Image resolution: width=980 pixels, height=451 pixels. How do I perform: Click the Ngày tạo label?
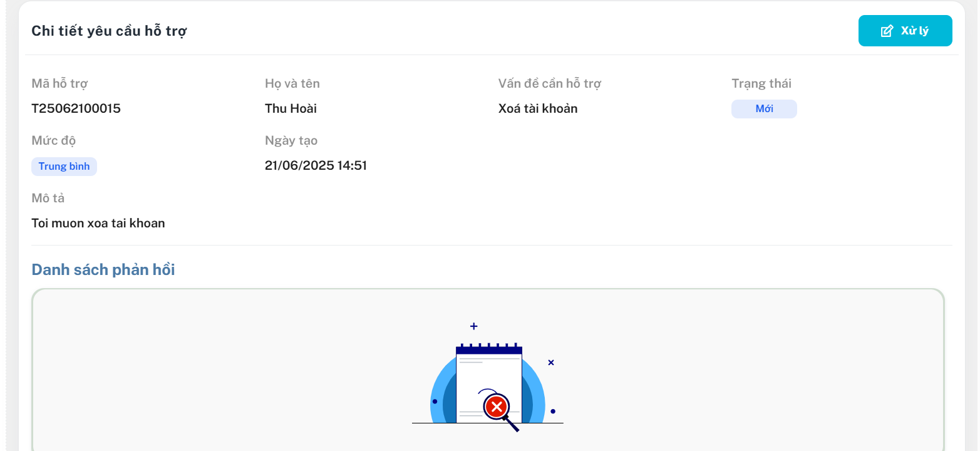(291, 140)
